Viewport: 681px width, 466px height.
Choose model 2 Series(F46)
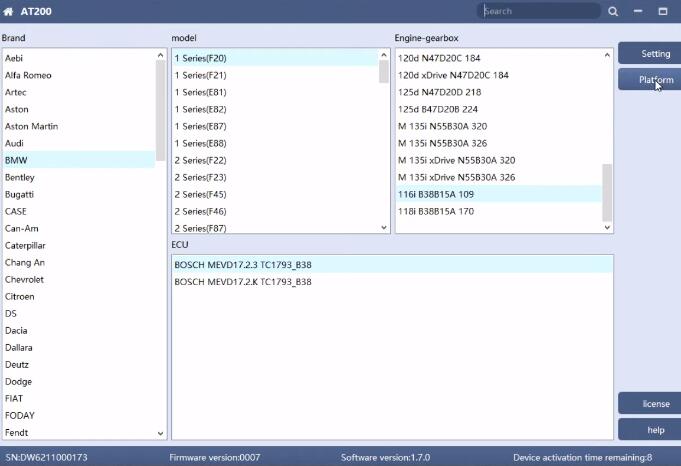coord(275,211)
